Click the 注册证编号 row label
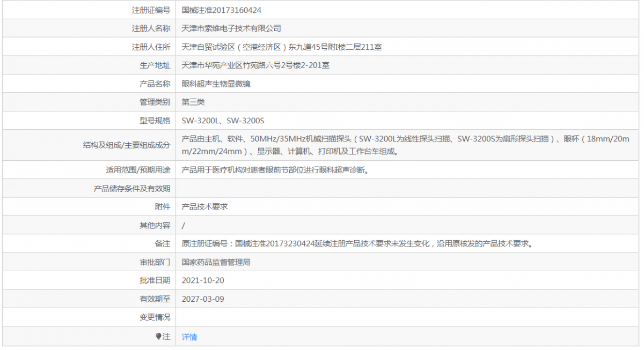This screenshot has width=644, height=350. pos(151,10)
